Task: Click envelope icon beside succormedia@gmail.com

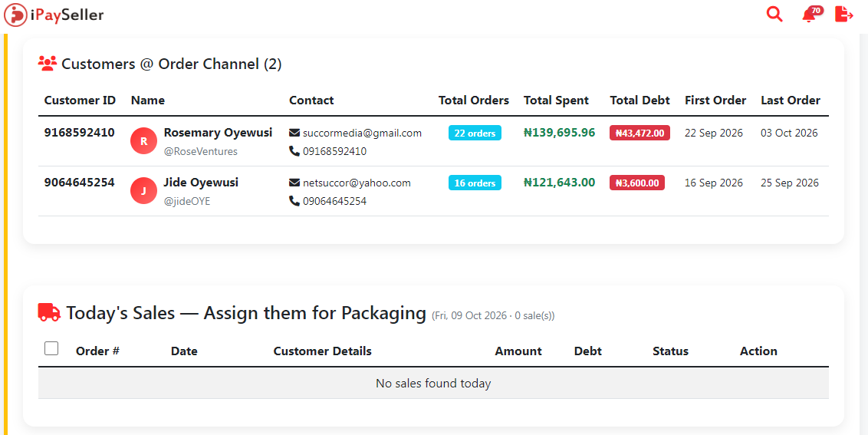Action: (294, 133)
